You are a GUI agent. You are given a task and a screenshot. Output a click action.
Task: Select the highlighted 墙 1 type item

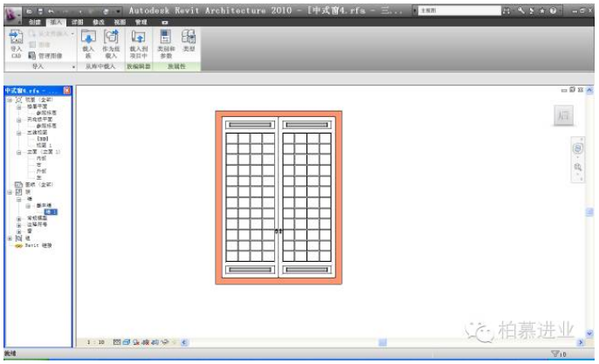click(51, 212)
